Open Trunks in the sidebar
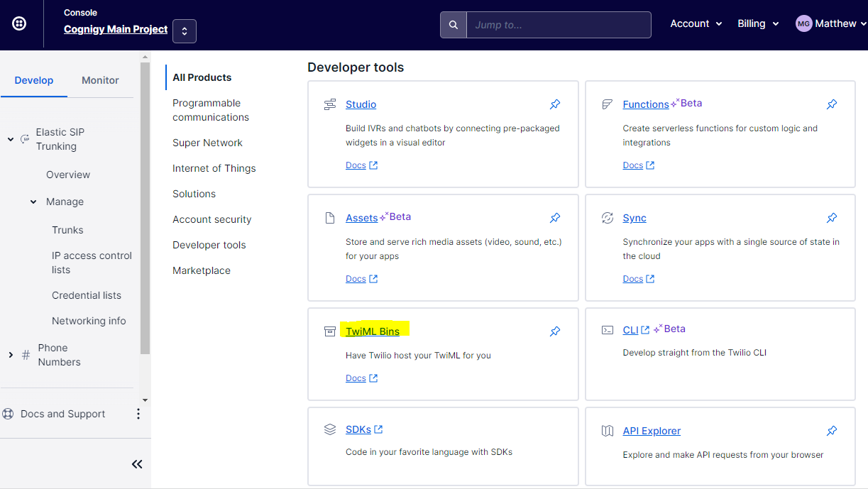The image size is (868, 489). click(x=67, y=230)
